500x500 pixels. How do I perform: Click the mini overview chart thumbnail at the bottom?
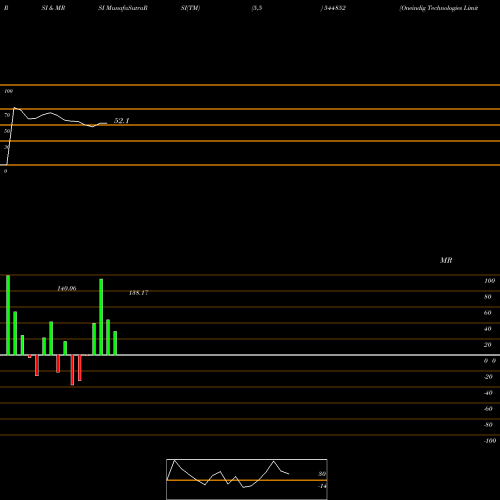pyautogui.click(x=247, y=479)
